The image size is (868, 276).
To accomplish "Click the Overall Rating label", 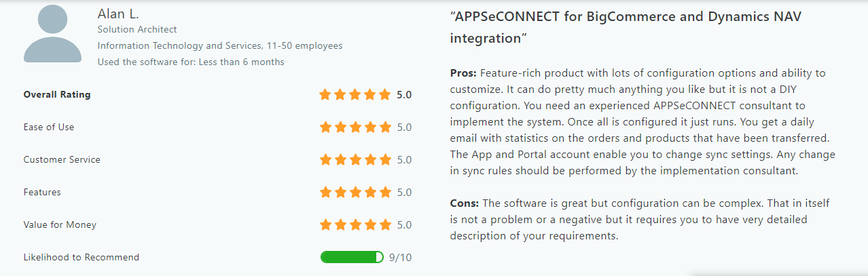I will (57, 95).
